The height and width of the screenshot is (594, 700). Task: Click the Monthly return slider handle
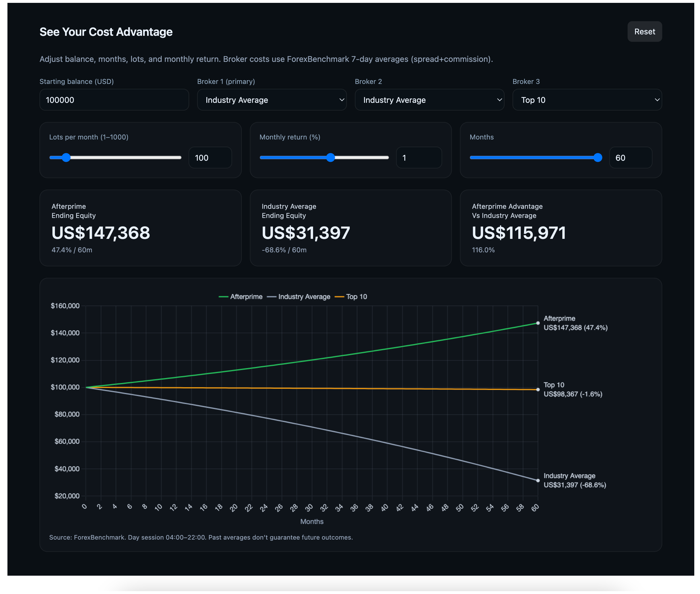[x=331, y=158]
